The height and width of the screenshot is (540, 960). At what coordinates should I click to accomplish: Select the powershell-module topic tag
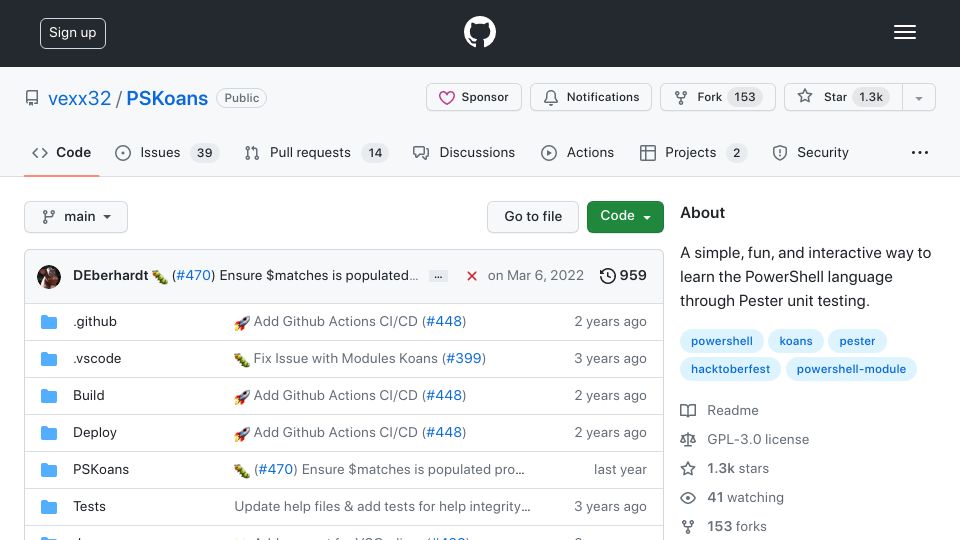click(851, 369)
